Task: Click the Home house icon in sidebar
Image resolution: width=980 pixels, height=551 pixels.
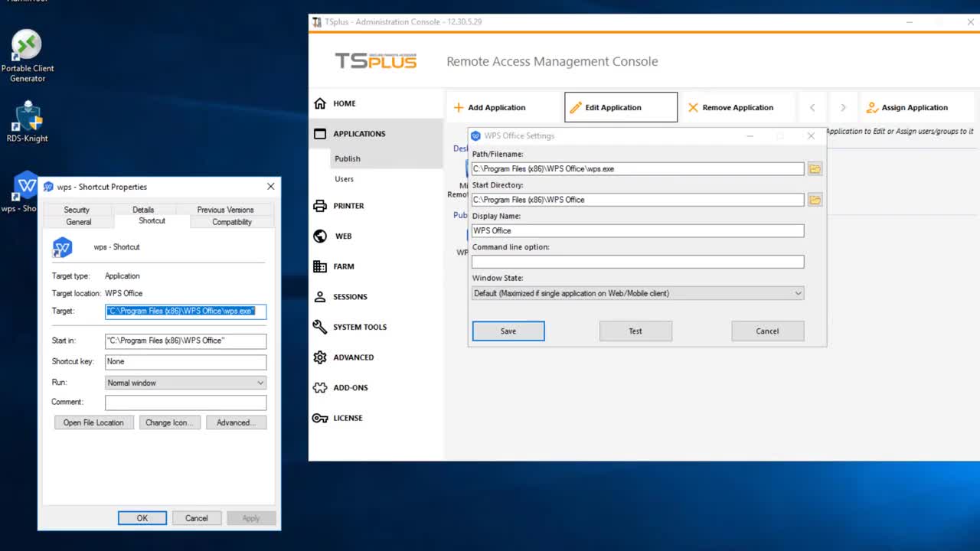Action: tap(320, 103)
